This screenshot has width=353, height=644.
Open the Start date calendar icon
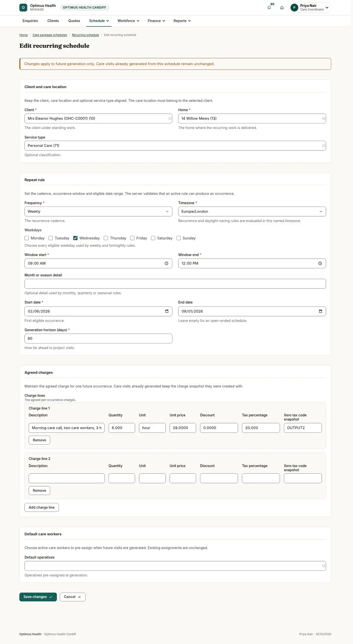tap(167, 311)
